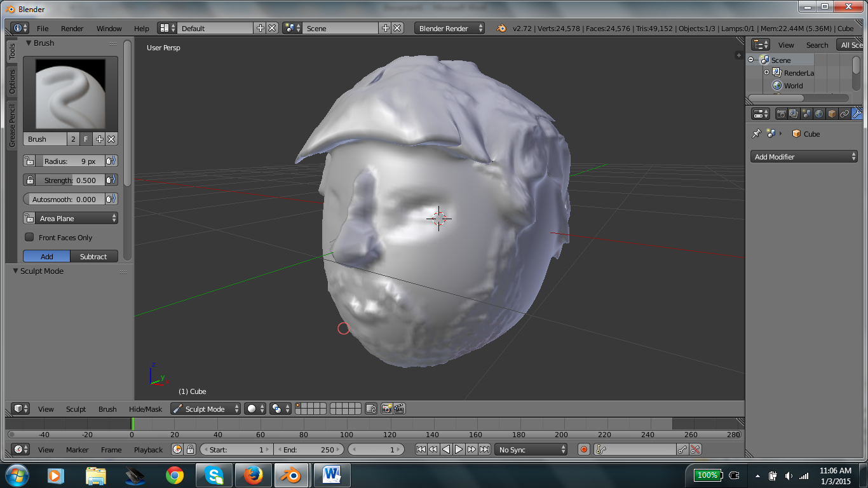Toggle Autosmooth pressure sensitivity
868x488 pixels.
pos(111,200)
